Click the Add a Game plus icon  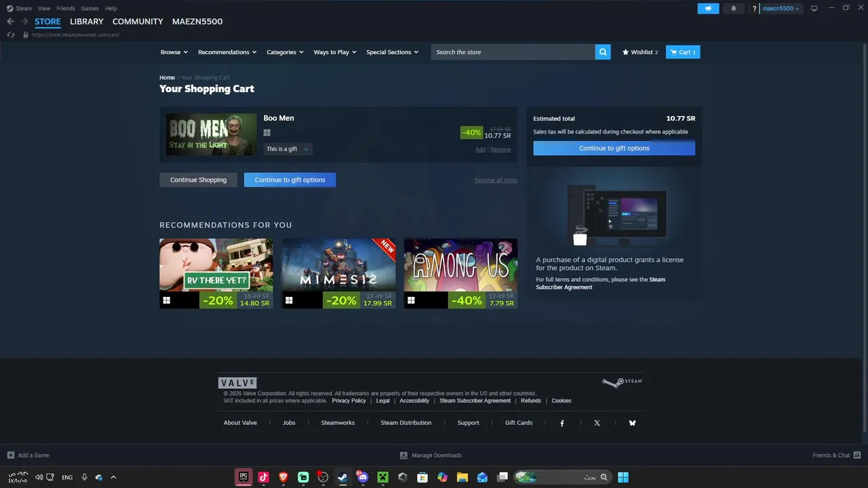pyautogui.click(x=10, y=455)
